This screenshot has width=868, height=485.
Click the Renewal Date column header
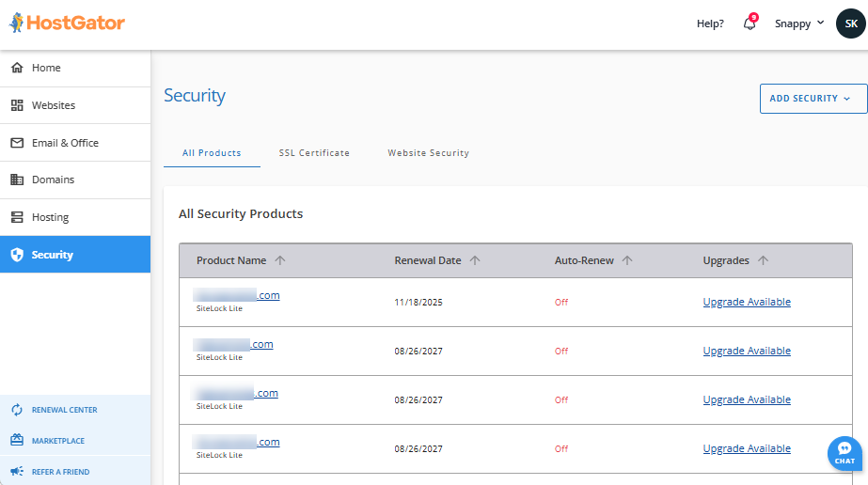tap(428, 260)
